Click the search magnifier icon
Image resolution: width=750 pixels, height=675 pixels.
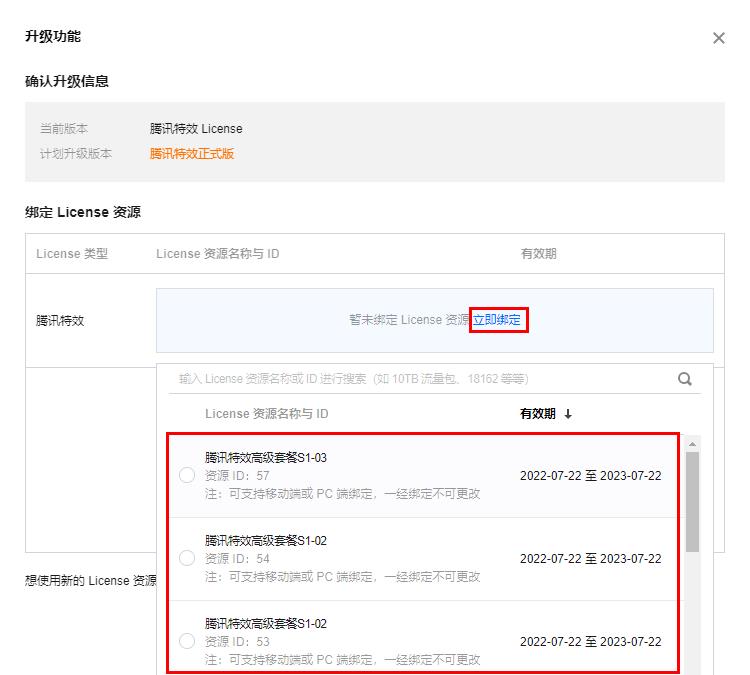tap(684, 379)
